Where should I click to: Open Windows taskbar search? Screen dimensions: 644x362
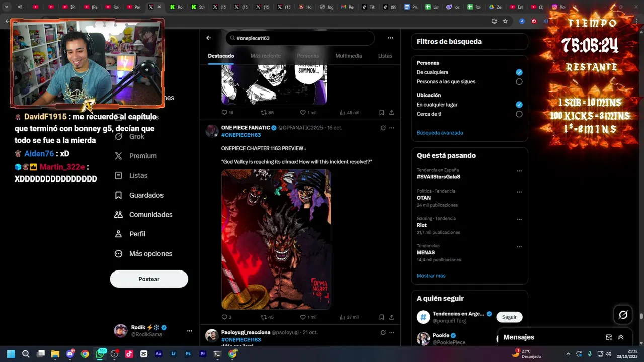(x=26, y=354)
